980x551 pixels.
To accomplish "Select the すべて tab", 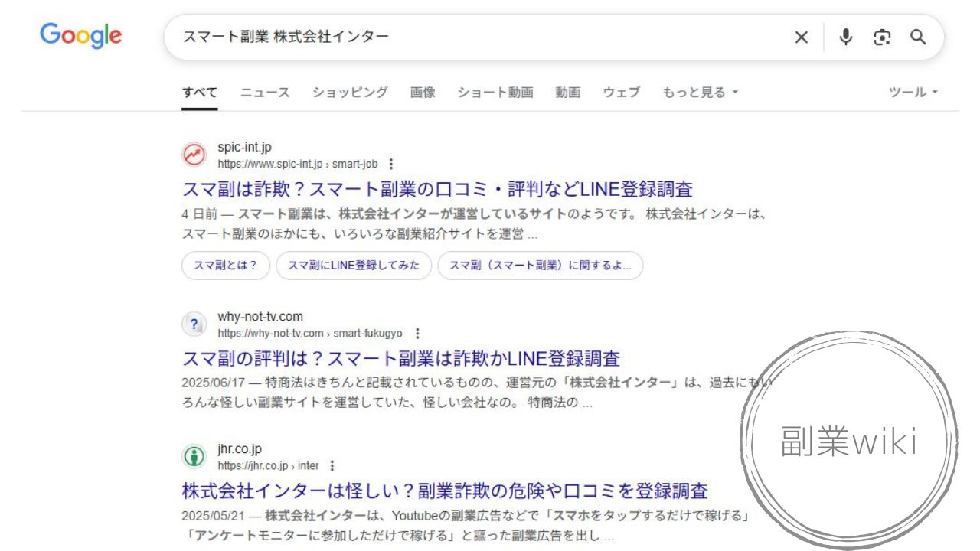I will [x=200, y=93].
